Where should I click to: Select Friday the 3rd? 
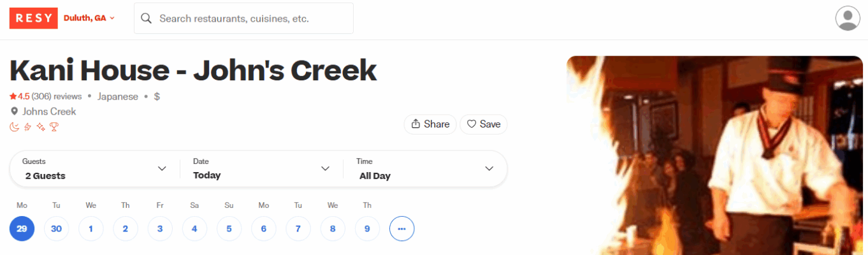(160, 228)
